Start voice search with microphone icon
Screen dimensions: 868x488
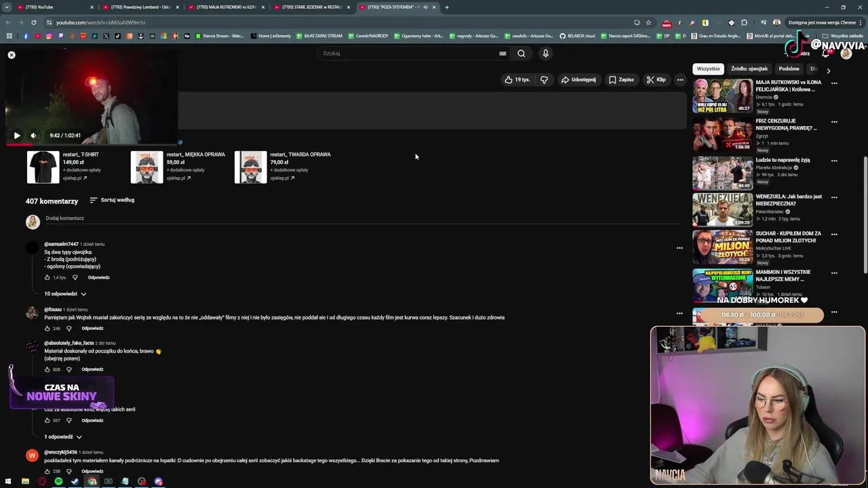(x=545, y=53)
